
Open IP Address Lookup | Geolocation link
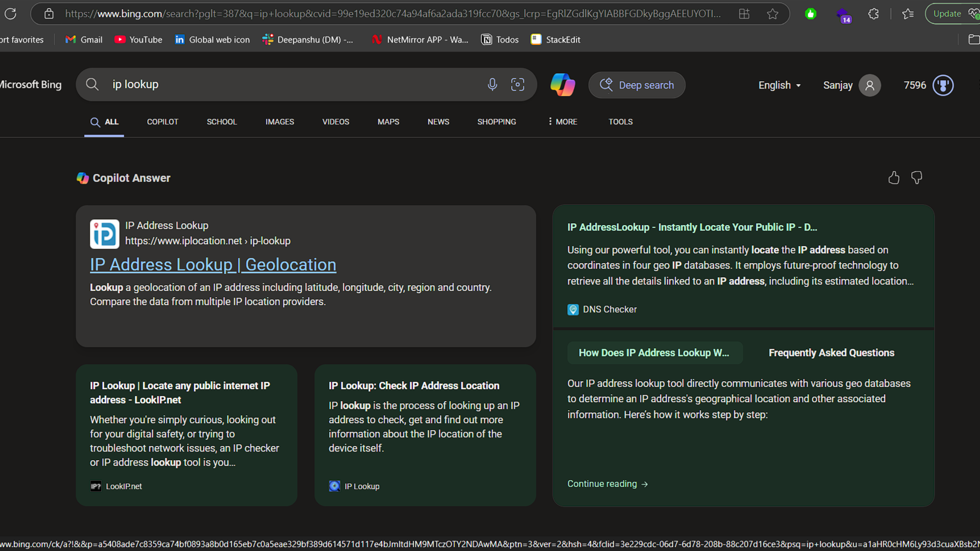click(x=213, y=265)
